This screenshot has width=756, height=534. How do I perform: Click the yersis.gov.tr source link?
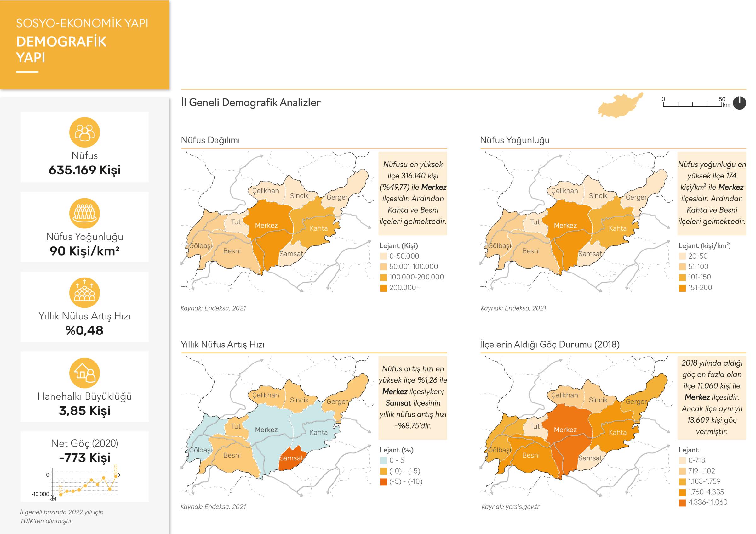[x=522, y=507]
